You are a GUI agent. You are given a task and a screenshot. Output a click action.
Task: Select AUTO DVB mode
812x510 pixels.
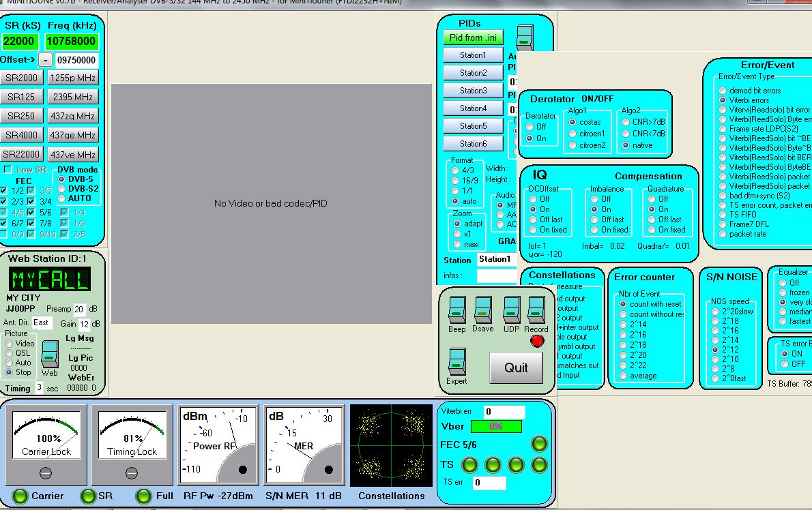tap(61, 198)
